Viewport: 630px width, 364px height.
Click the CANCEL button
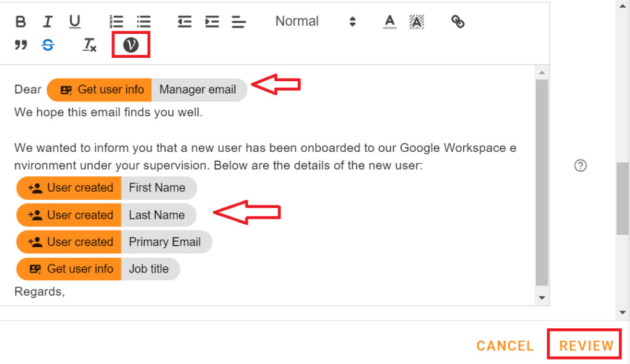click(x=505, y=345)
